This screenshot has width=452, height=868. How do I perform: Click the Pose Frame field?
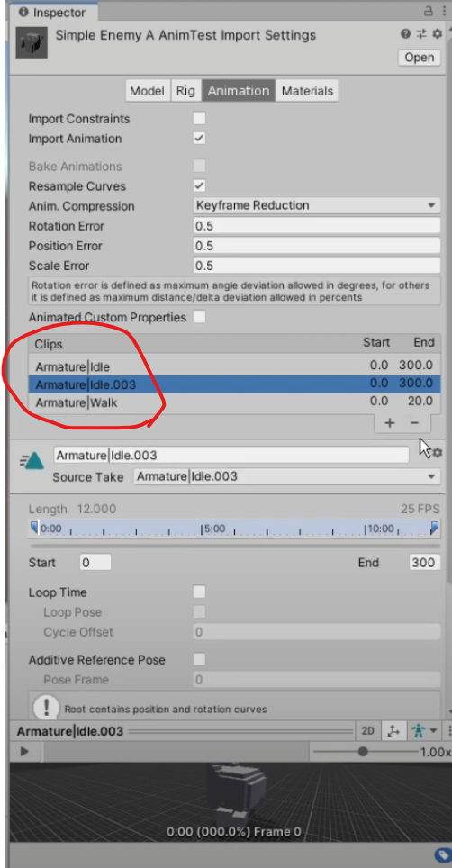click(x=316, y=679)
